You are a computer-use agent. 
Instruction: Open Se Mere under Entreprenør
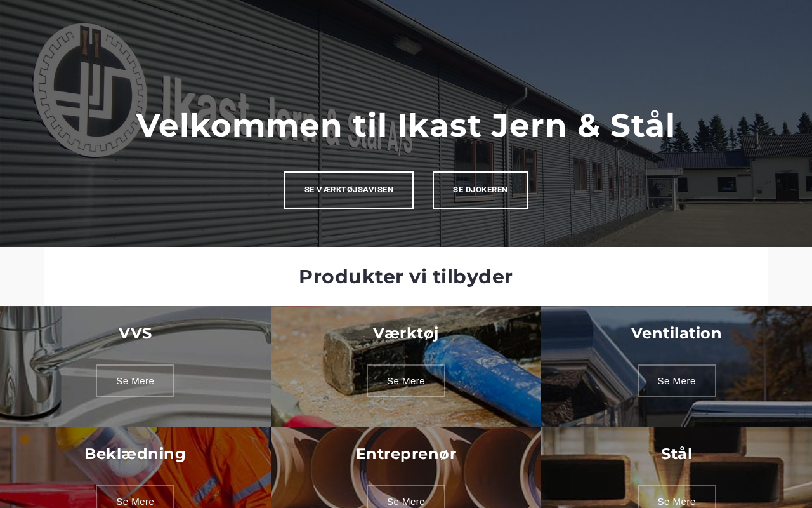pyautogui.click(x=406, y=497)
